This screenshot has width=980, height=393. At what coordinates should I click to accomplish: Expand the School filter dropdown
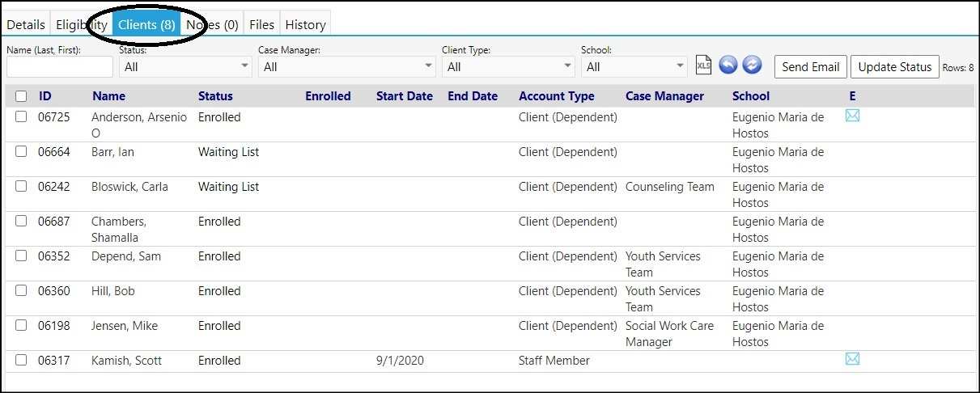pos(634,66)
